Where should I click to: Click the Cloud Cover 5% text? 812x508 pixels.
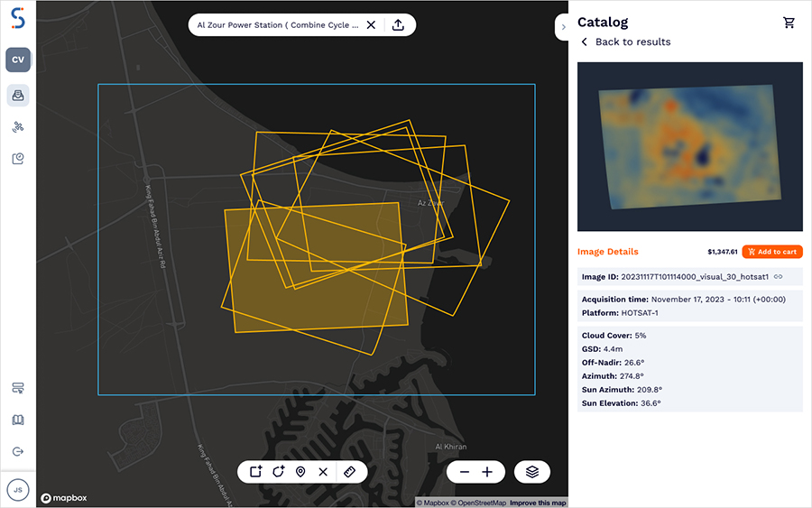click(614, 336)
